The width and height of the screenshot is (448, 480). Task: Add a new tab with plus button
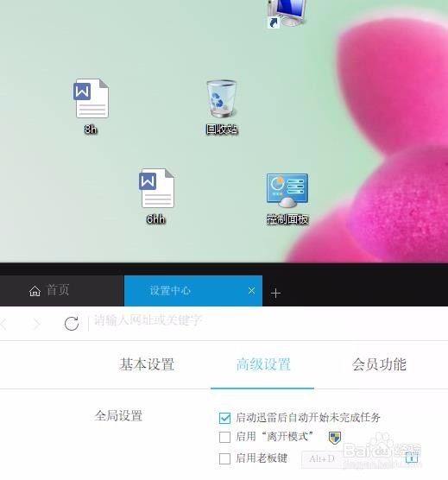pos(275,294)
